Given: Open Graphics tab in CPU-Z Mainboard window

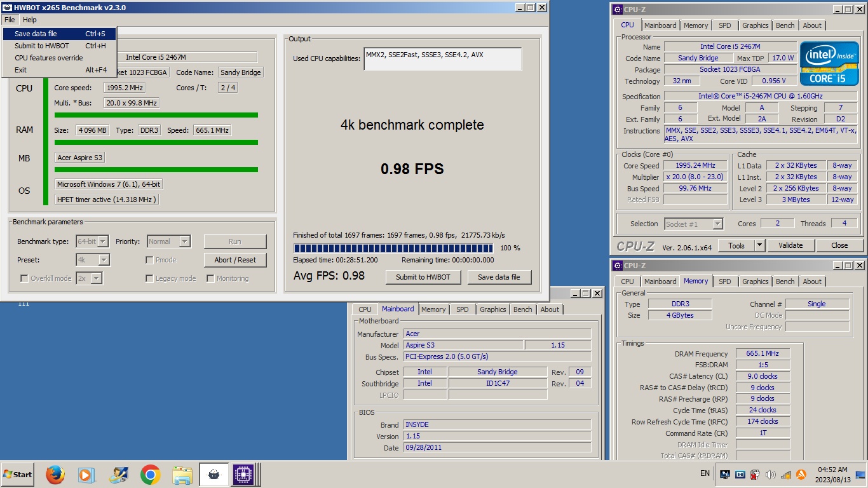Looking at the screenshot, I should click(x=492, y=309).
